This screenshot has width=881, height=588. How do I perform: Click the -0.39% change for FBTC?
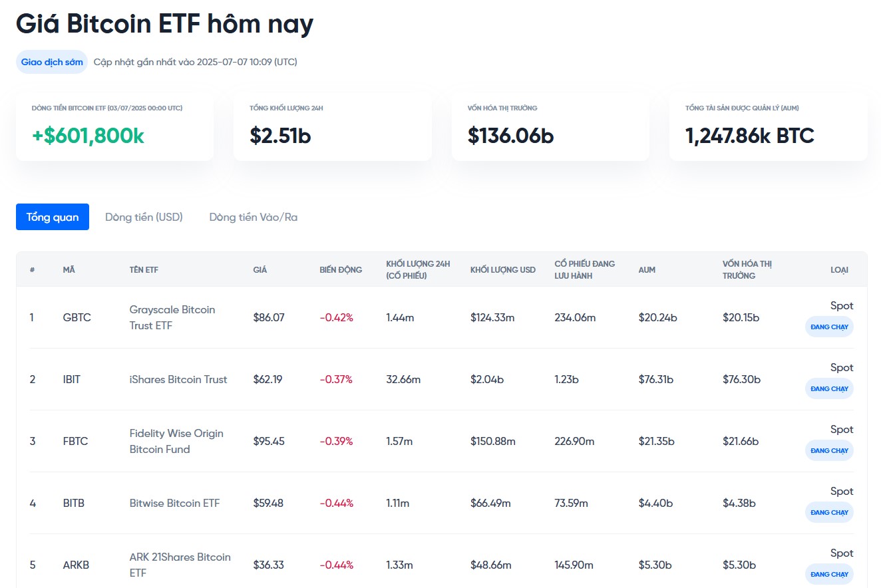tap(337, 441)
